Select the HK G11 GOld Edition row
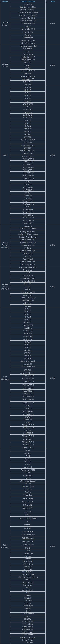Screen dimensions: 60x644 [28, 518]
